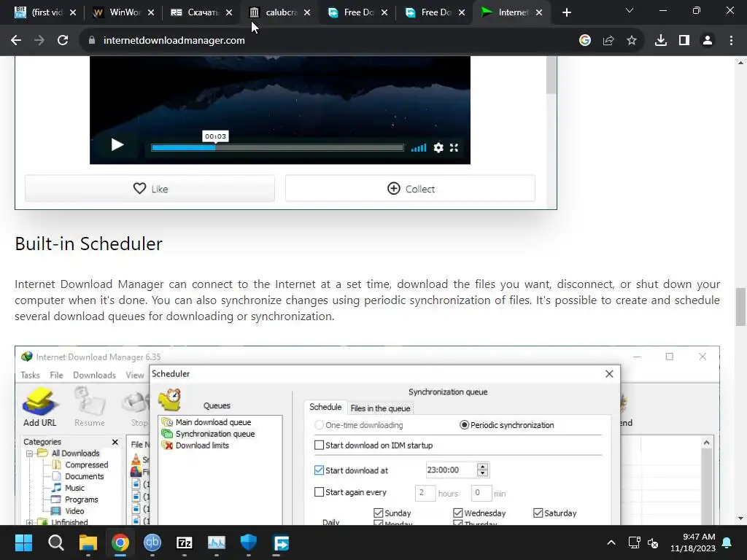Select Download limits entry
This screenshot has height=560, width=747.
click(x=202, y=446)
